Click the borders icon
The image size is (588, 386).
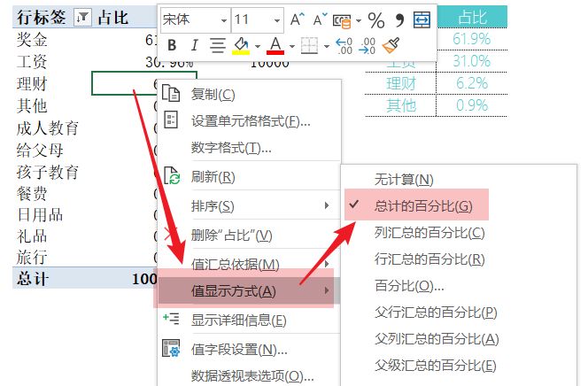(310, 46)
